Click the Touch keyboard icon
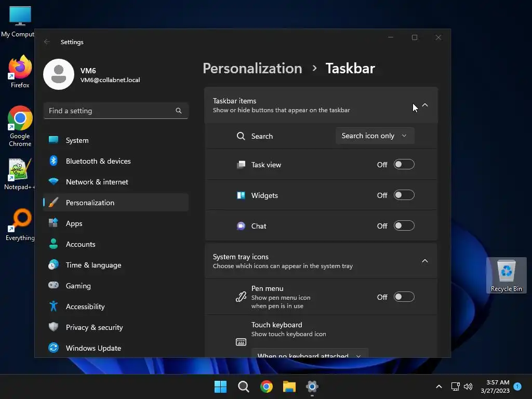The width and height of the screenshot is (532, 399). 241,342
